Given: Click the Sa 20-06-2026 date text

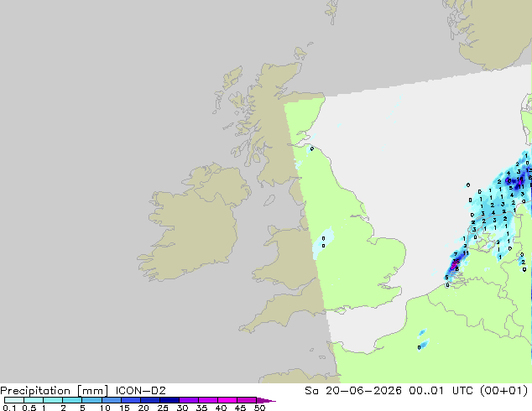Looking at the screenshot, I should pos(353,391).
